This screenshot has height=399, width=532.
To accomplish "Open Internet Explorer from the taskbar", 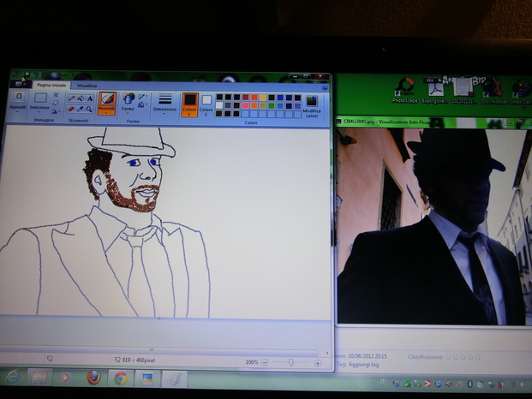I will 12,377.
